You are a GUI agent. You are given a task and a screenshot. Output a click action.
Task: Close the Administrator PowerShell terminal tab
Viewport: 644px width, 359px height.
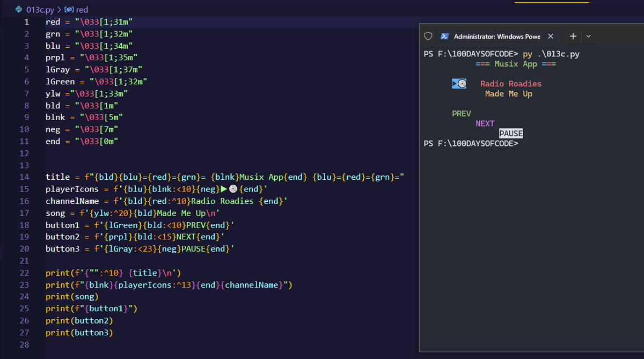551,36
